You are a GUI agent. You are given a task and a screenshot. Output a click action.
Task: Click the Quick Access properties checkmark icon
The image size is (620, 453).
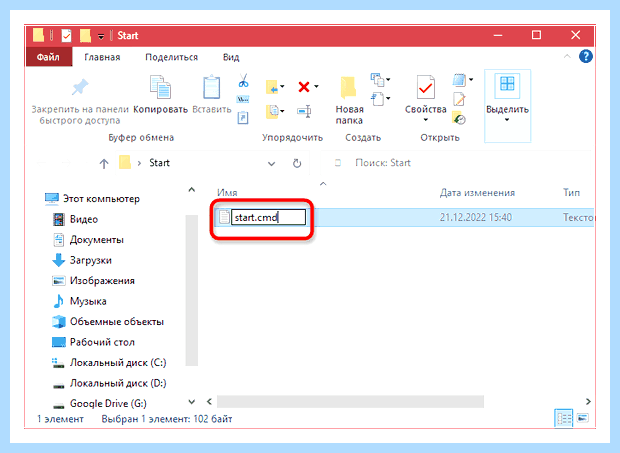[x=66, y=36]
